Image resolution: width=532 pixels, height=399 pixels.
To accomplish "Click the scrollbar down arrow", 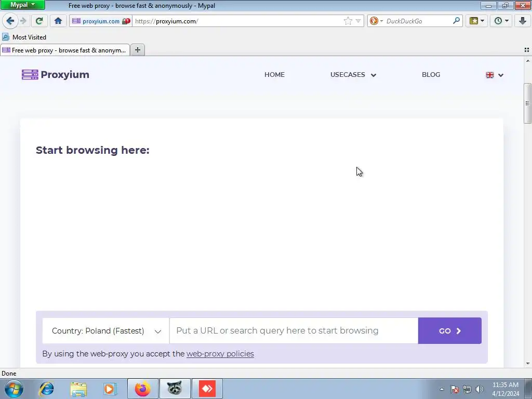I will (528, 363).
